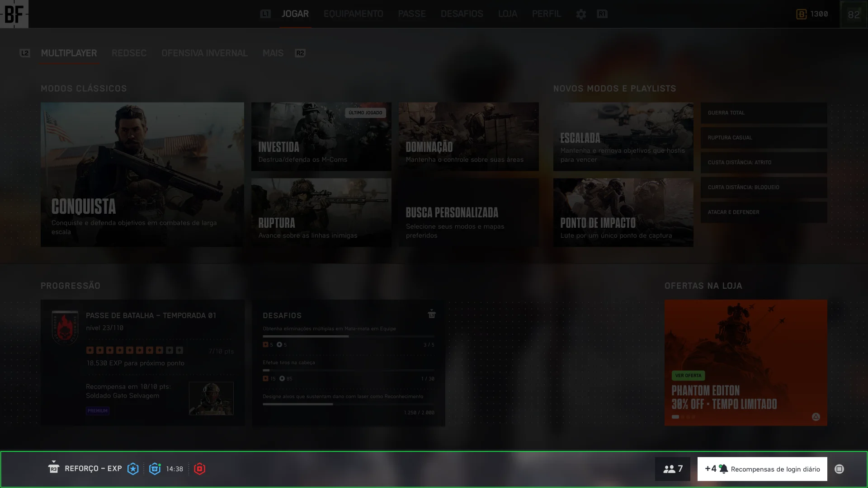Select the CONQUISTA game mode card
Image resolution: width=868 pixels, height=488 pixels.
[x=142, y=174]
